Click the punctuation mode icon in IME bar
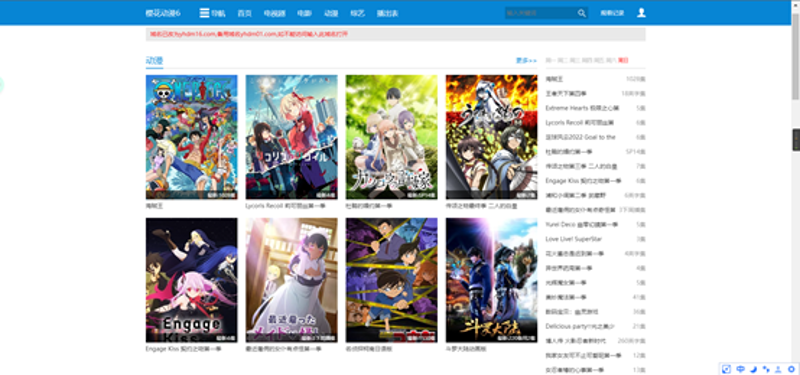Screen dimensions: 800x375 766,369
